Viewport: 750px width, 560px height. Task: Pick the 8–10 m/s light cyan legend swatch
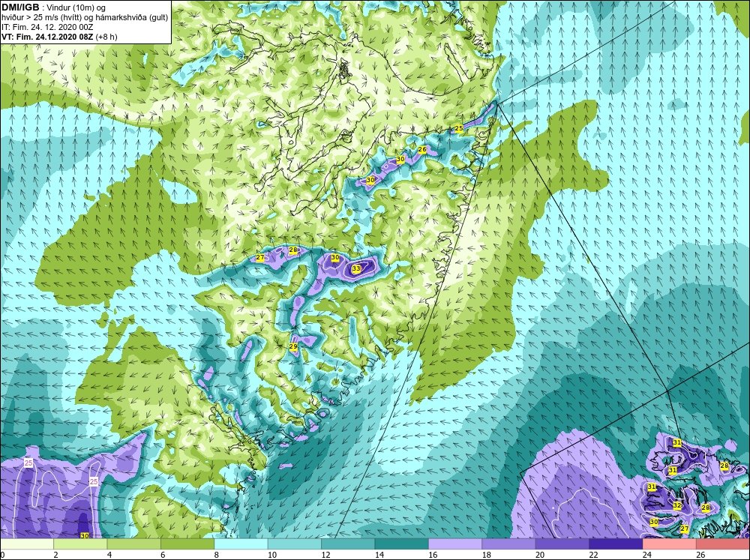point(241,544)
